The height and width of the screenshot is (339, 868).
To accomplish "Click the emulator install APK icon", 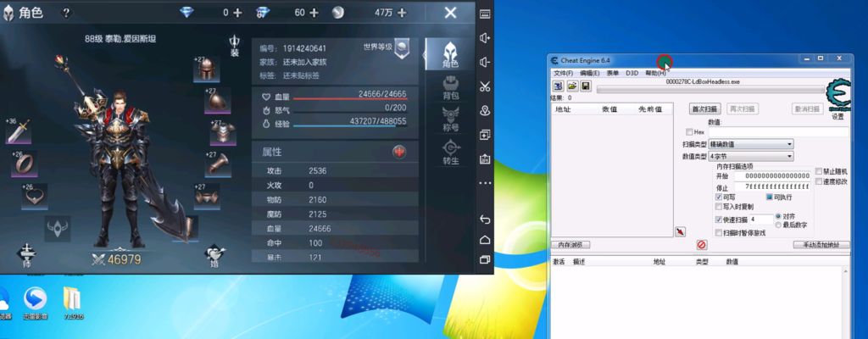I will tap(485, 159).
